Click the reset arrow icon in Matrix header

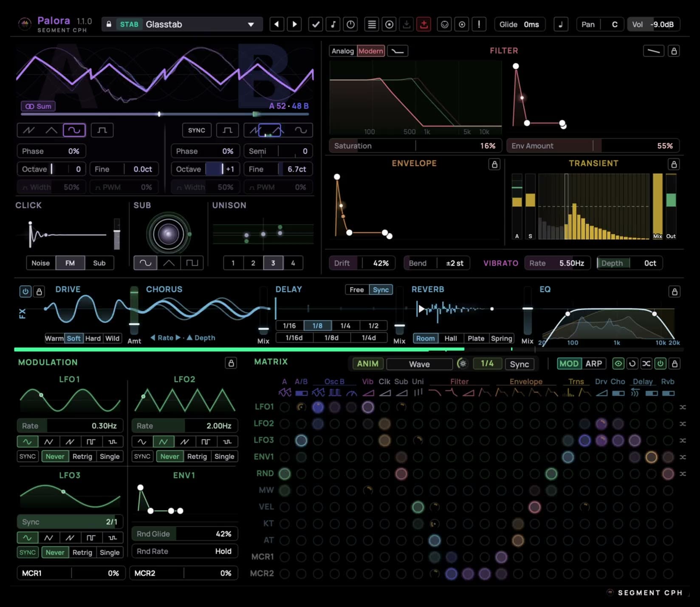click(x=632, y=363)
